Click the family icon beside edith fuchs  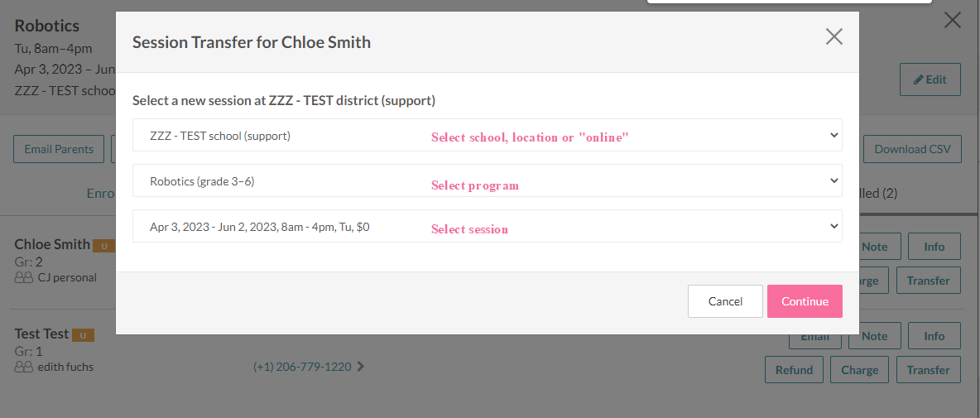(24, 367)
